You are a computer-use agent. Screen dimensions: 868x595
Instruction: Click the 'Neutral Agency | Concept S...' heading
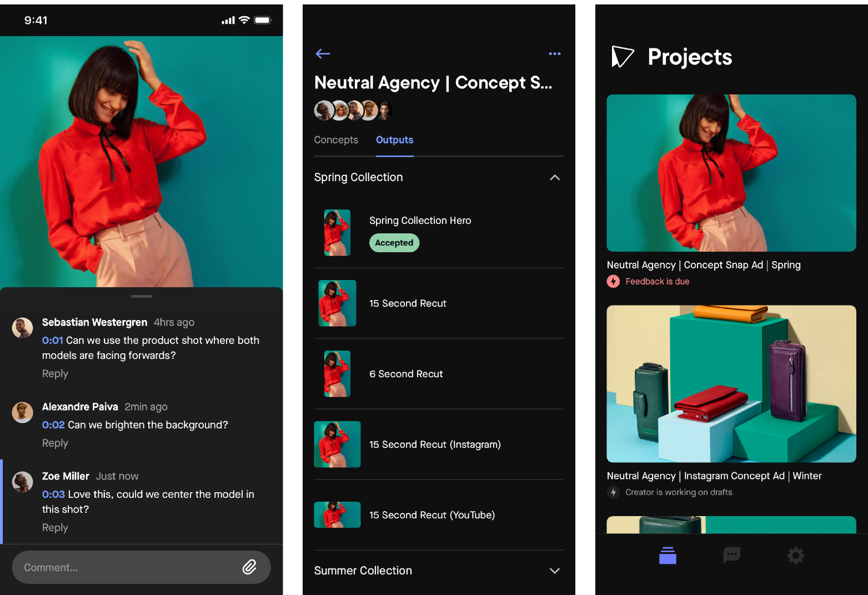click(433, 83)
